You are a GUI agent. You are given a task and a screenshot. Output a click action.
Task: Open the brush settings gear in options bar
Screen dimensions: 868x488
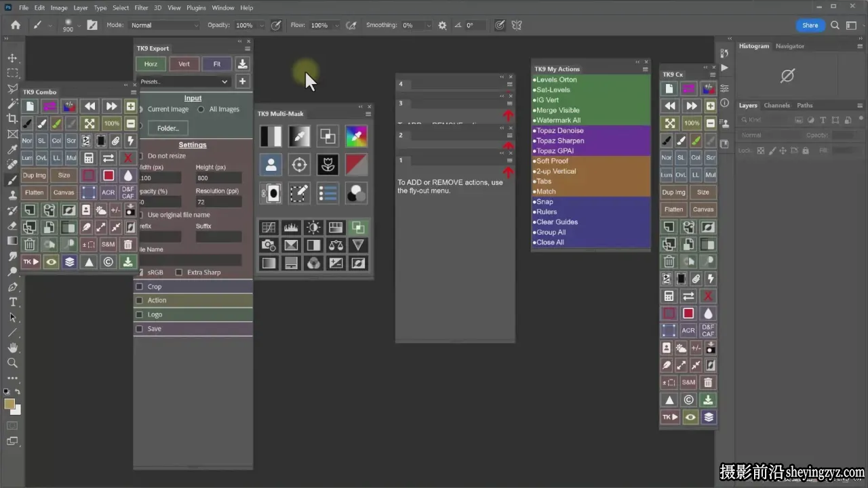tap(442, 25)
